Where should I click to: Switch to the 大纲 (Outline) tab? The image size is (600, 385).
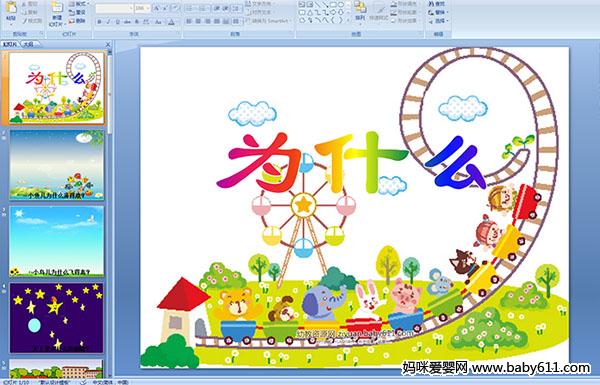[x=28, y=44]
